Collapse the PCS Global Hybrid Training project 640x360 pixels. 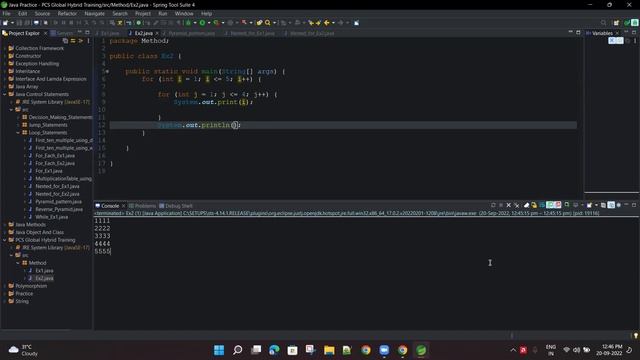(5, 240)
